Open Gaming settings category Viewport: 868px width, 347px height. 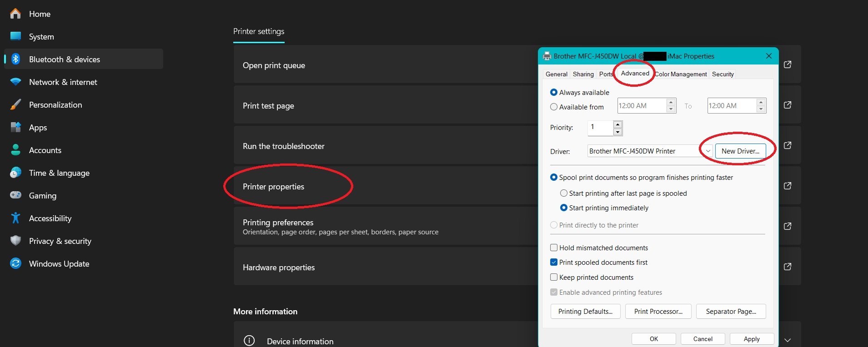[84, 196]
